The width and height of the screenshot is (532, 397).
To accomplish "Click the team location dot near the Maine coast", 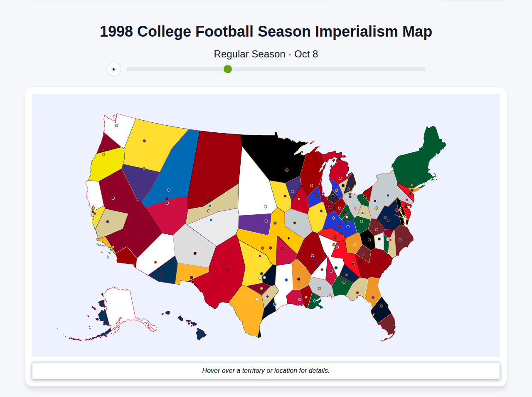I will [411, 185].
